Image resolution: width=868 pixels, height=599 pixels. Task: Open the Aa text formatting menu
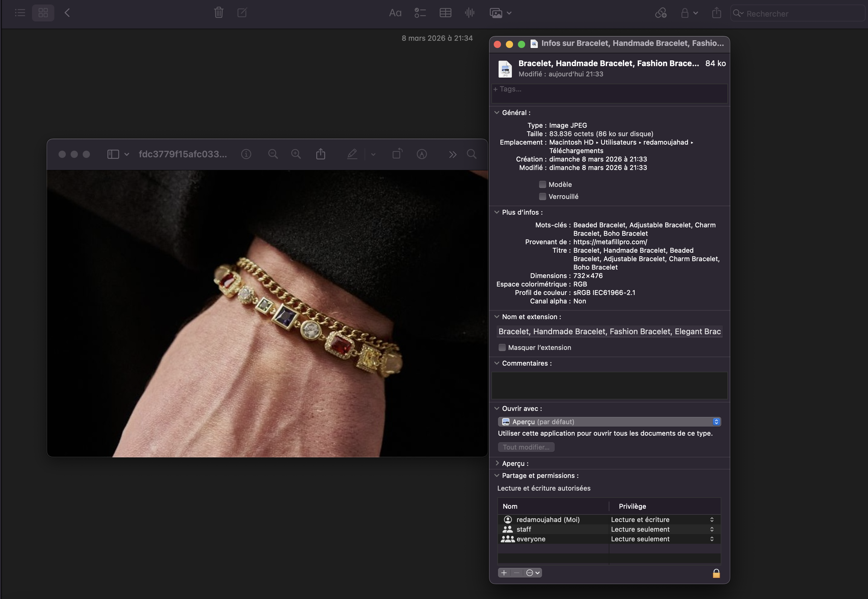point(395,13)
